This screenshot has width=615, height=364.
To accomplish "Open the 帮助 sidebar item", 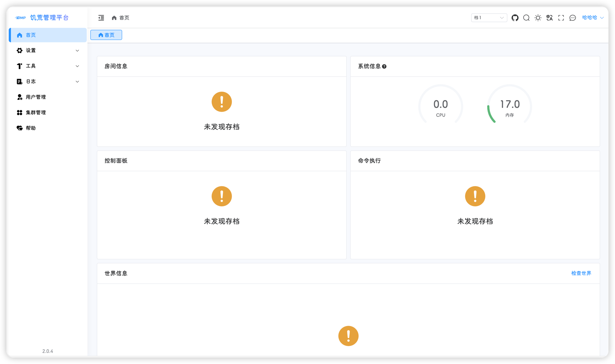I will click(x=31, y=128).
